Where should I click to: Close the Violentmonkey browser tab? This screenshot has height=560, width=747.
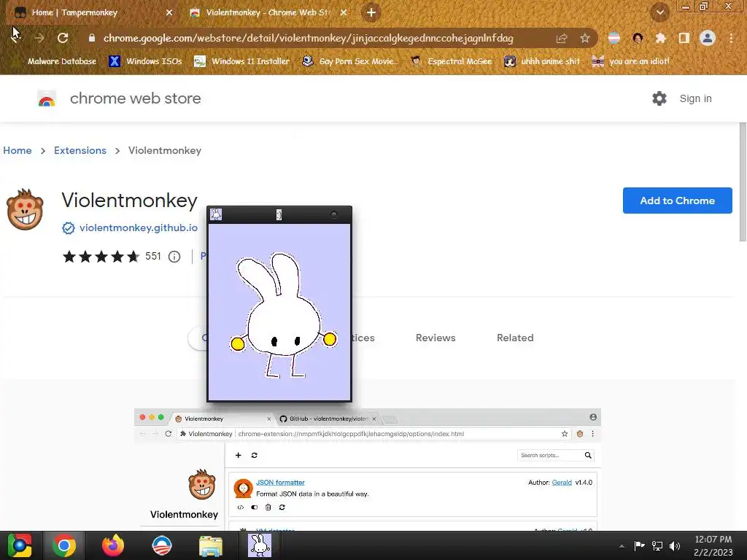pos(344,13)
